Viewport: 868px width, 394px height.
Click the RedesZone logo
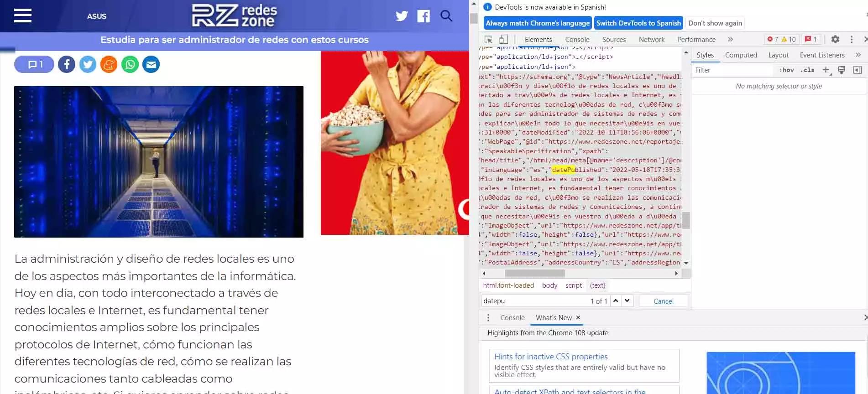(x=235, y=16)
